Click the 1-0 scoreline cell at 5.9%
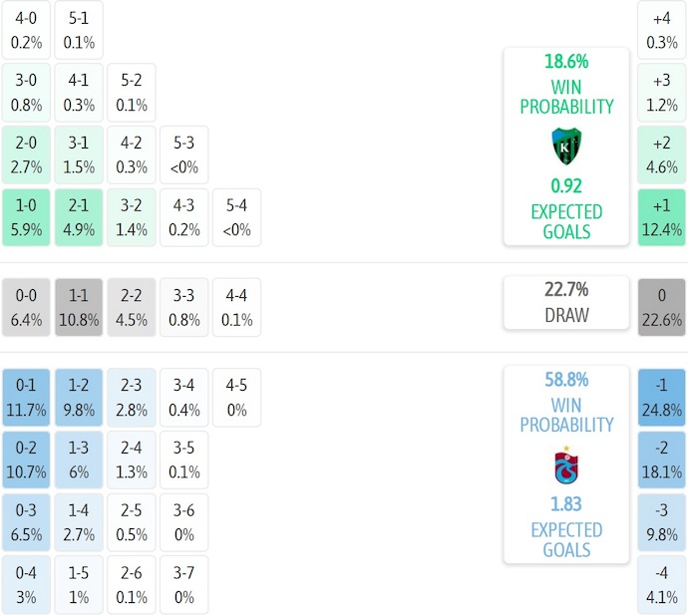The width and height of the screenshot is (688, 616). pos(26,217)
